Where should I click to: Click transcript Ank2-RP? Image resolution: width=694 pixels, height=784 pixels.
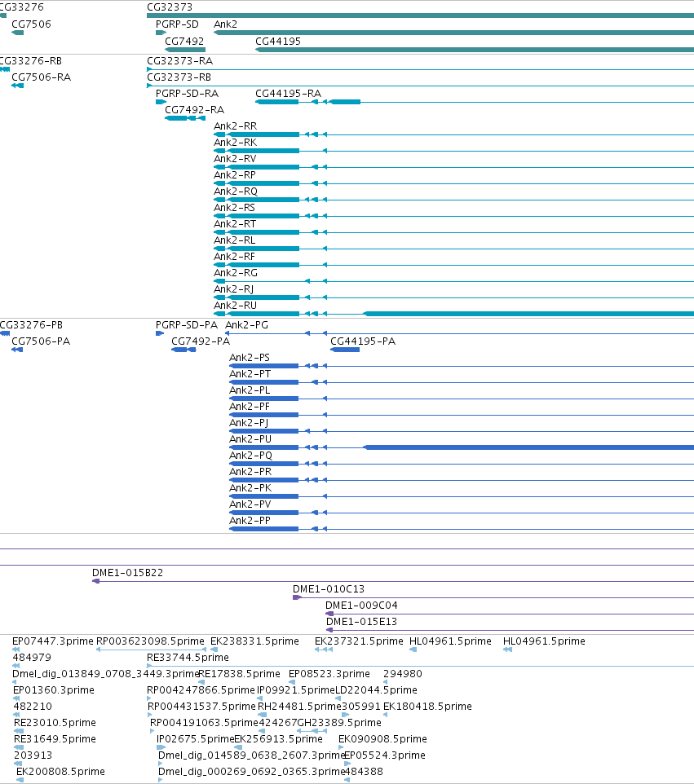tap(235, 175)
